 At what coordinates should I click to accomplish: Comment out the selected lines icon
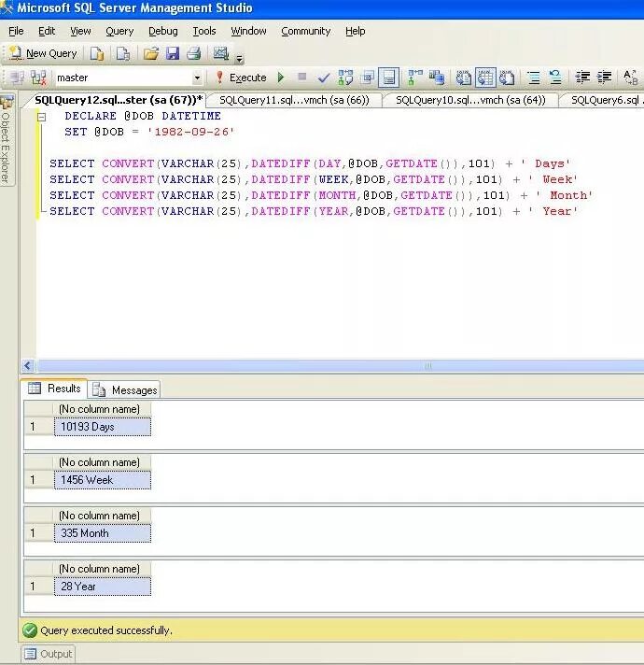534,78
